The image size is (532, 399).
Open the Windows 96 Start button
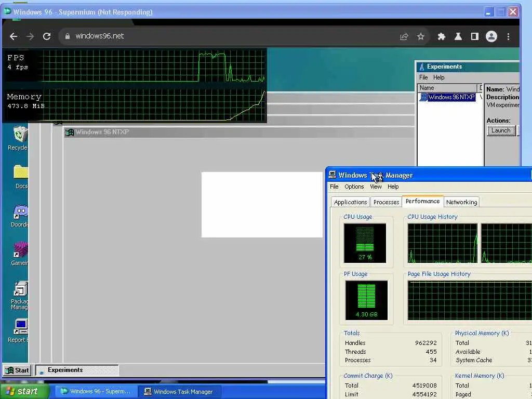[x=17, y=370]
